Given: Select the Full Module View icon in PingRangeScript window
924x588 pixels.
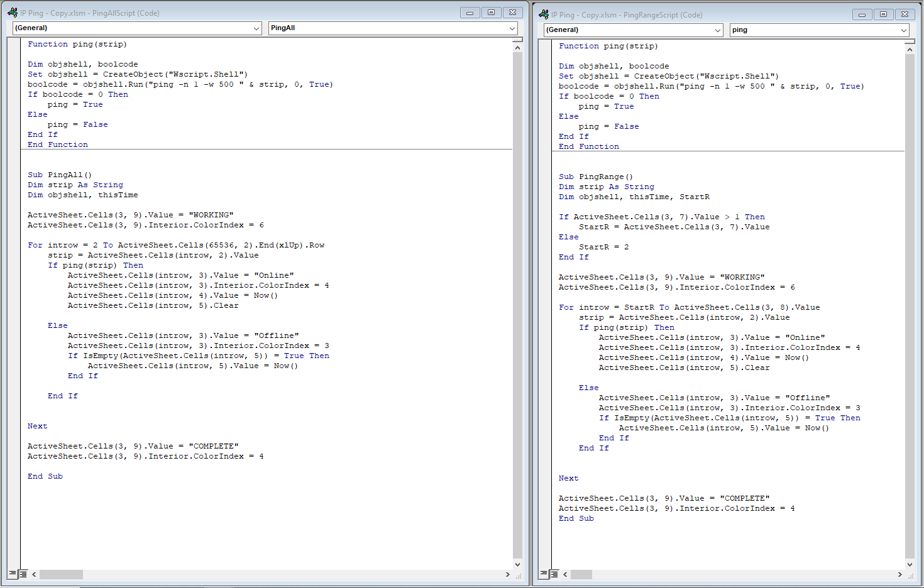Looking at the screenshot, I should 553,574.
